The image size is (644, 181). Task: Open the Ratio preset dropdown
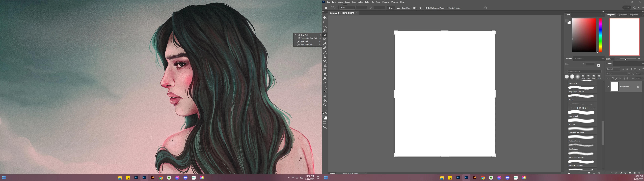[348, 8]
